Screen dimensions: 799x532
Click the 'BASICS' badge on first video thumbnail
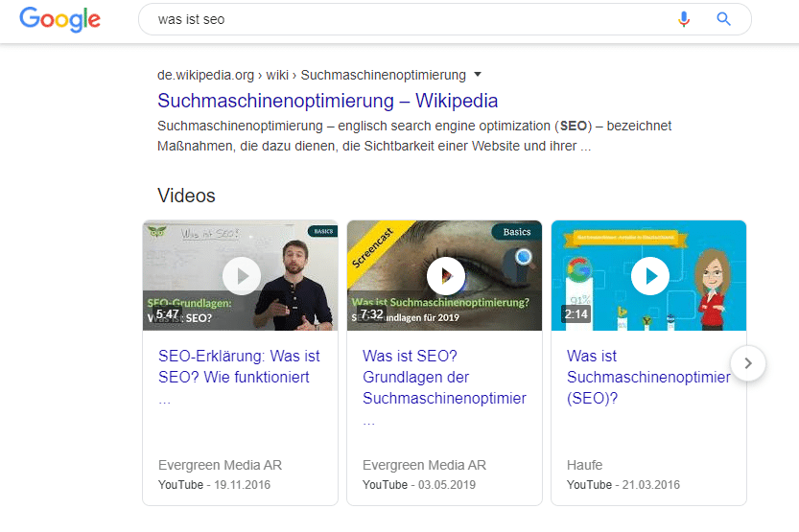[323, 231]
